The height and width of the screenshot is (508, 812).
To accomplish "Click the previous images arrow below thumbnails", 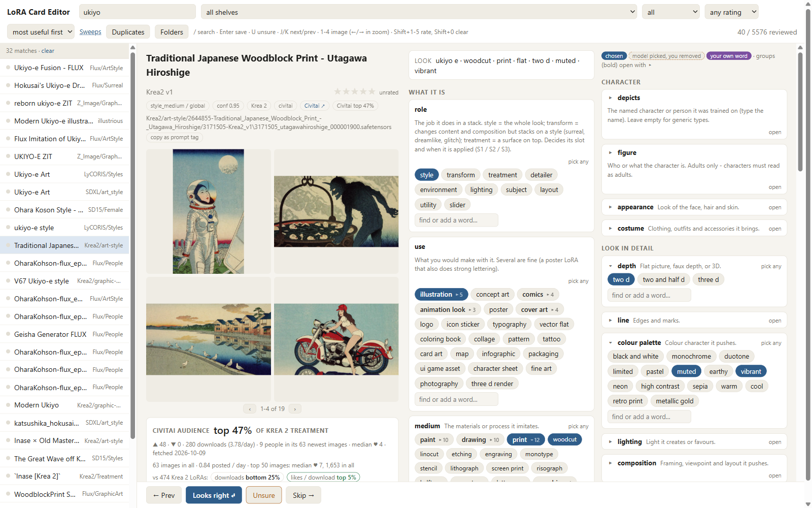I will click(250, 408).
